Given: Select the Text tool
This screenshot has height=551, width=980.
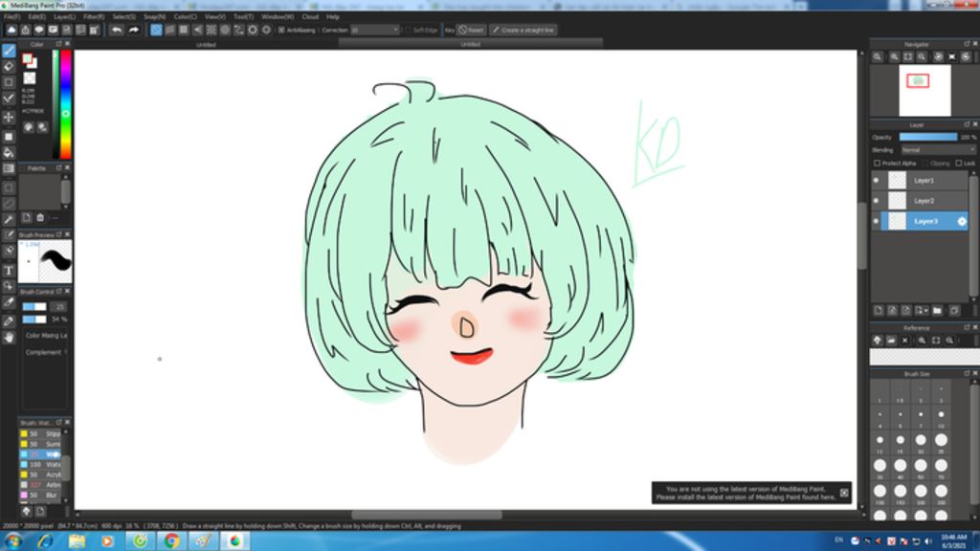Looking at the screenshot, I should 9,271.
